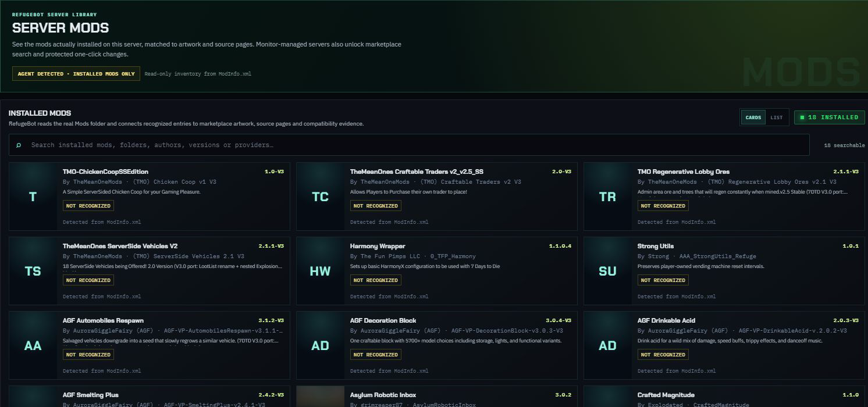Open TheMeanOnes Craftable Traders v2_v2.5_SS title
Viewport: 868px width, 407px height.
(x=417, y=172)
